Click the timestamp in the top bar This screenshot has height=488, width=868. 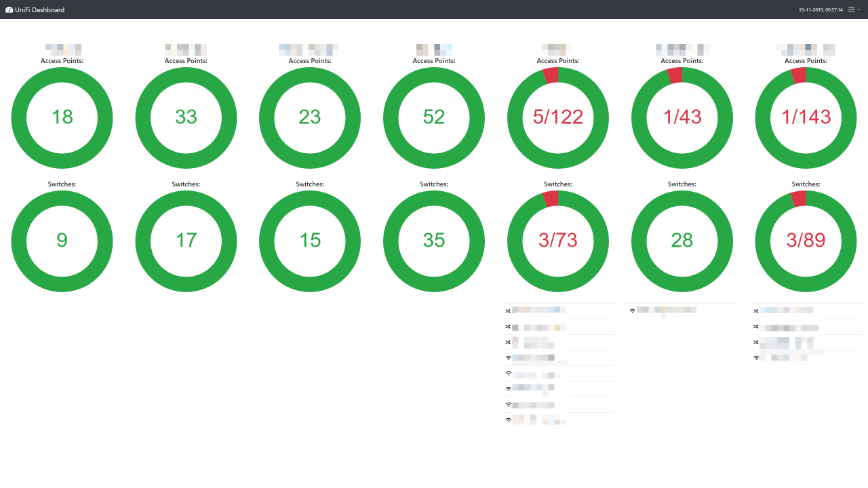click(823, 9)
